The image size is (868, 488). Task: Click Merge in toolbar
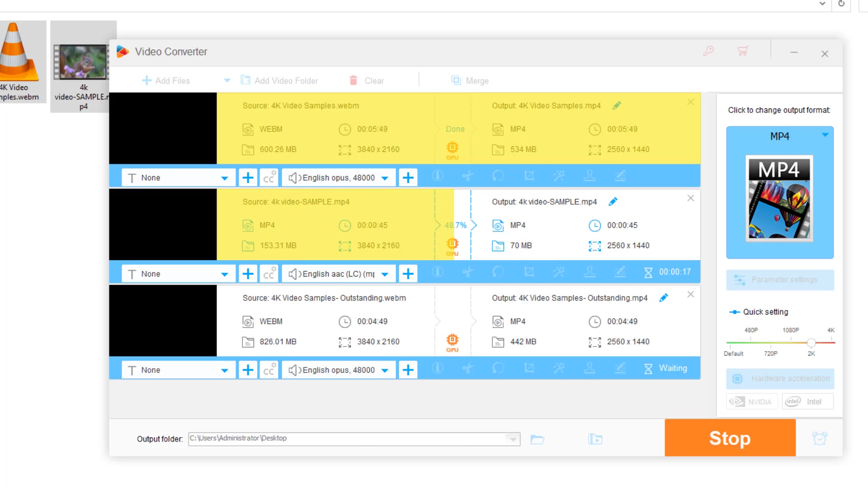[470, 80]
